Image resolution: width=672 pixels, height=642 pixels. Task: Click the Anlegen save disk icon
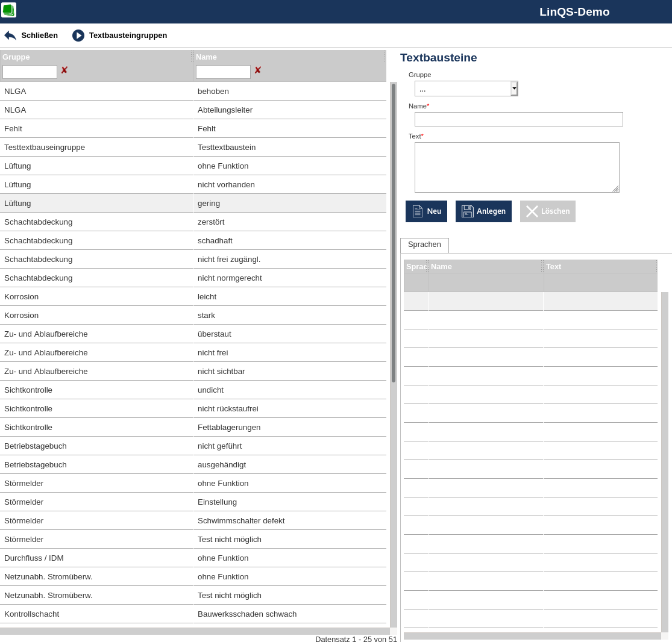[x=467, y=211]
